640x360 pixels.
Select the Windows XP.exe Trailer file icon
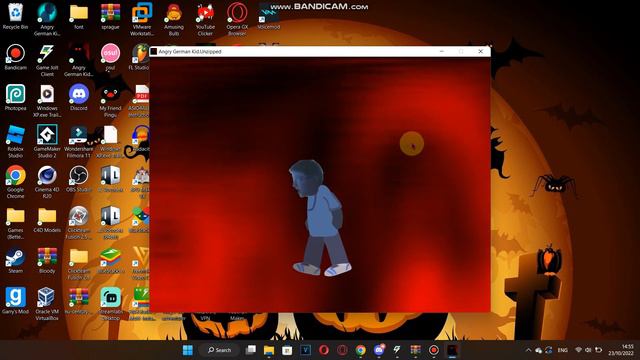pyautogui.click(x=47, y=100)
